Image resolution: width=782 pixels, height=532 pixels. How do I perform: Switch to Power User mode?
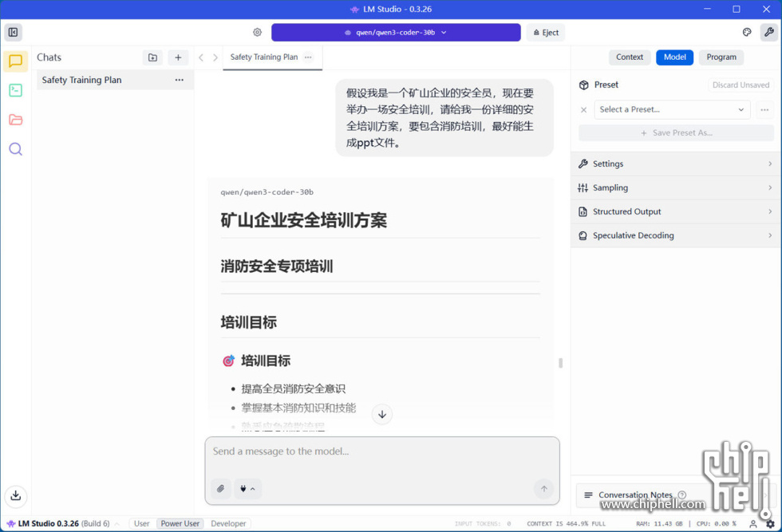pos(180,523)
